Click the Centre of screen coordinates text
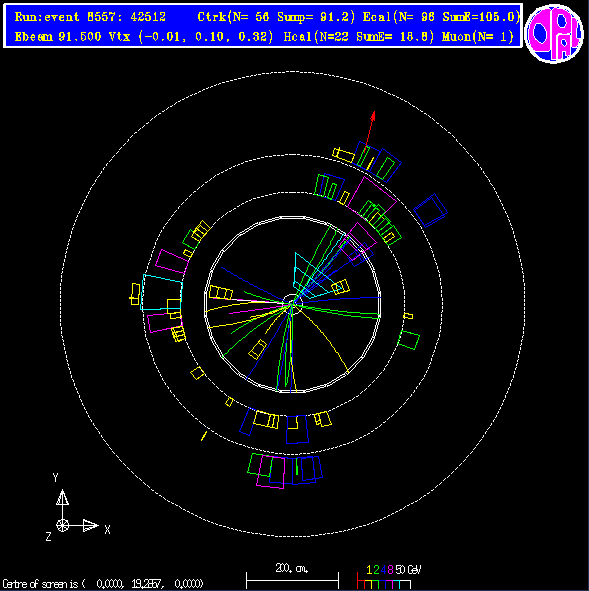The image size is (589, 591). coord(103,584)
